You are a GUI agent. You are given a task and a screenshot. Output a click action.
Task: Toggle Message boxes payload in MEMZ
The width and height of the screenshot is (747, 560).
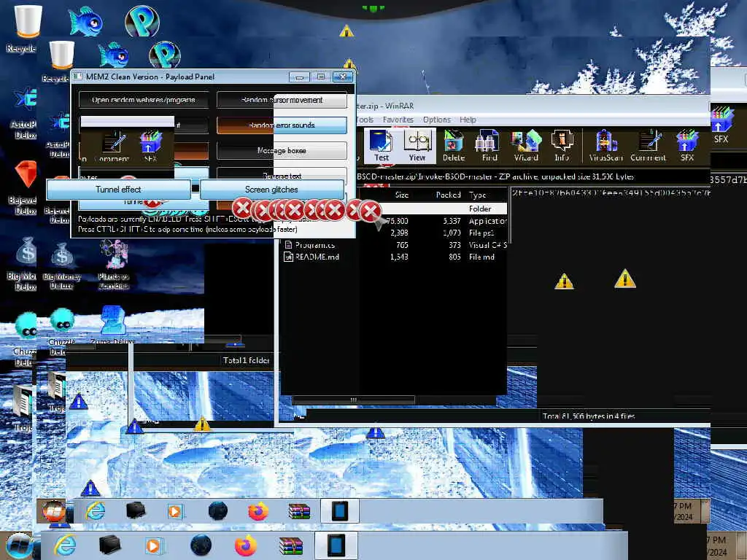[x=282, y=150]
